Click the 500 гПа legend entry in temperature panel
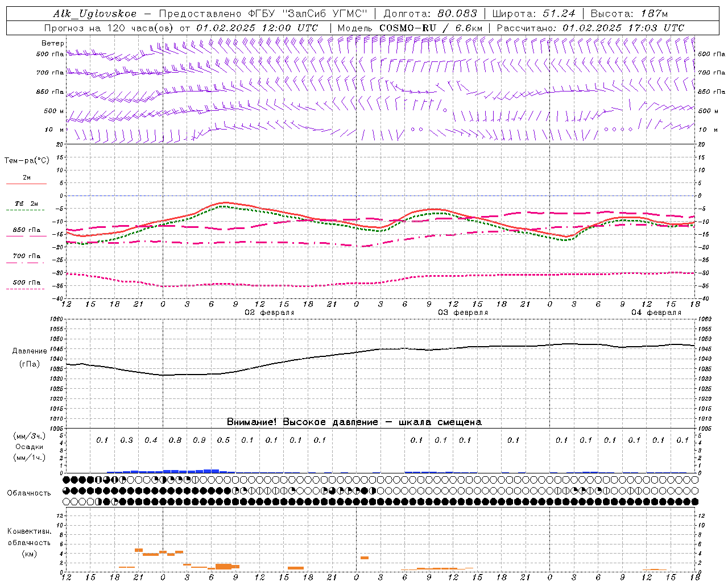Screen dimensions: 728x582 click(27, 282)
